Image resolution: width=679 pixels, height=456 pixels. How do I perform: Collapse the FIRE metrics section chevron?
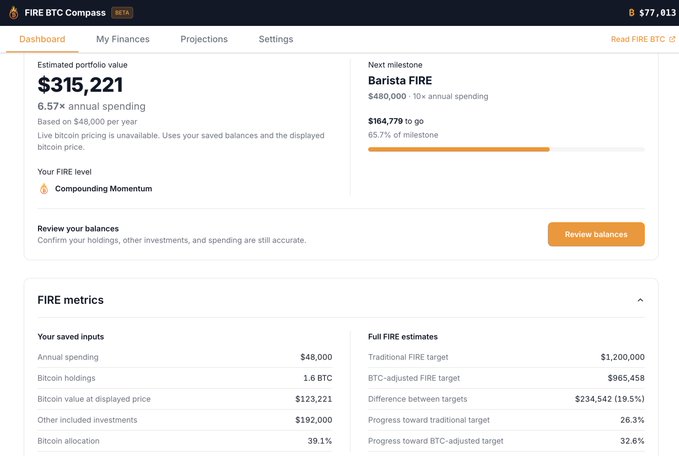tap(640, 300)
